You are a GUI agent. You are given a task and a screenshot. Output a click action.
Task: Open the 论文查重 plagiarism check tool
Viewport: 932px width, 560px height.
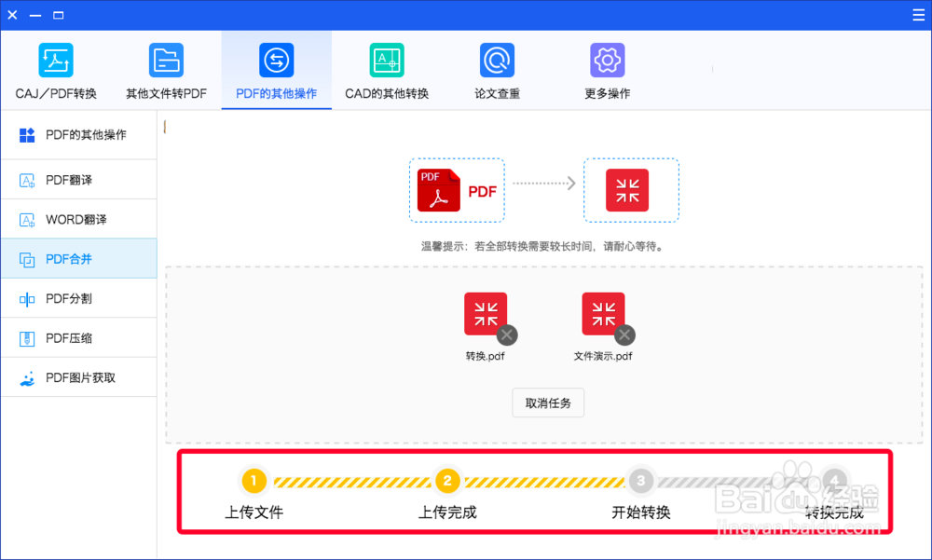coord(497,59)
